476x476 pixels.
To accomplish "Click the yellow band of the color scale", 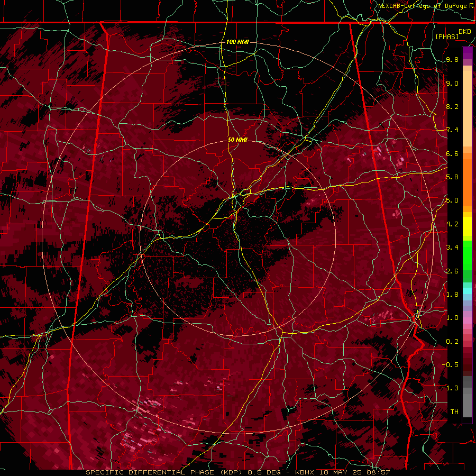I will (467, 226).
